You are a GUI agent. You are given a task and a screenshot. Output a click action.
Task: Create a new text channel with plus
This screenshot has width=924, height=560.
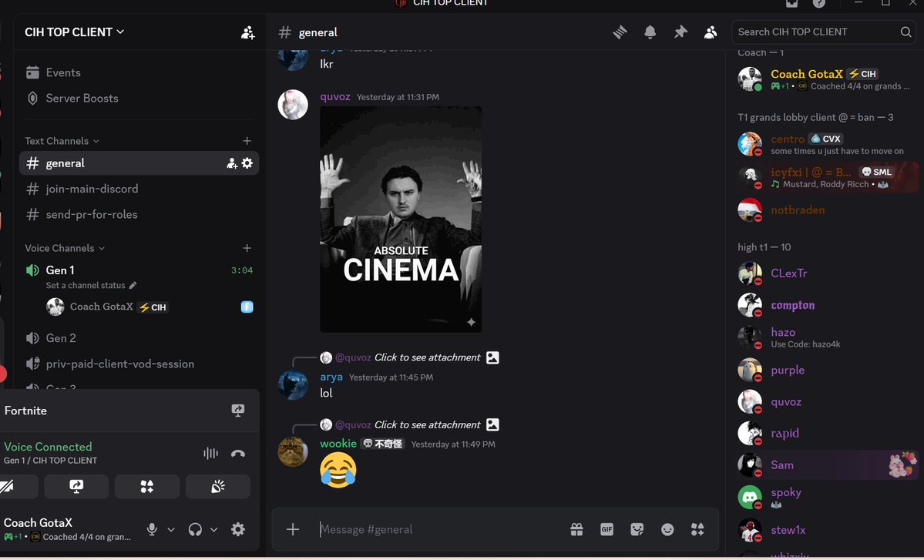point(247,141)
